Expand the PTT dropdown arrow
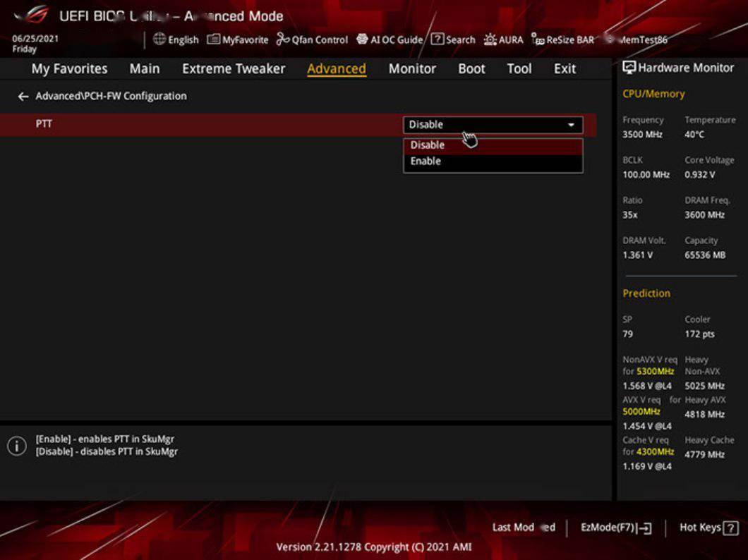The image size is (748, 560). click(571, 125)
